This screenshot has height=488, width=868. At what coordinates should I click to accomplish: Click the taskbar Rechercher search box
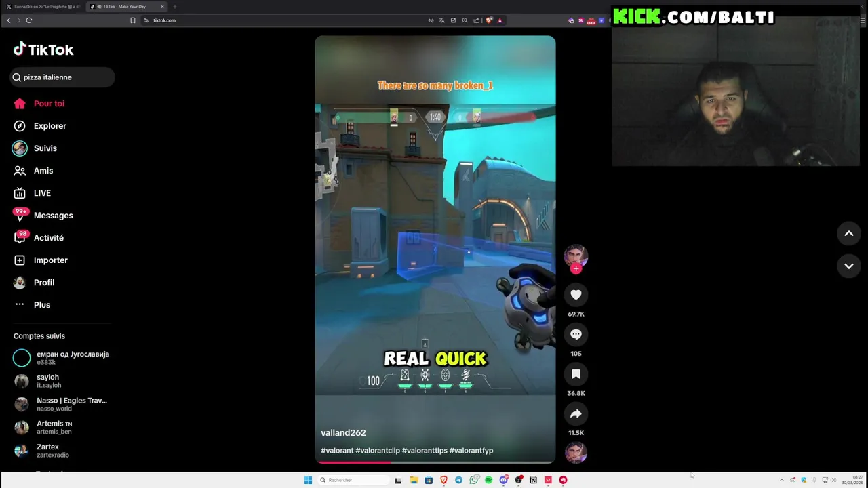(353, 480)
